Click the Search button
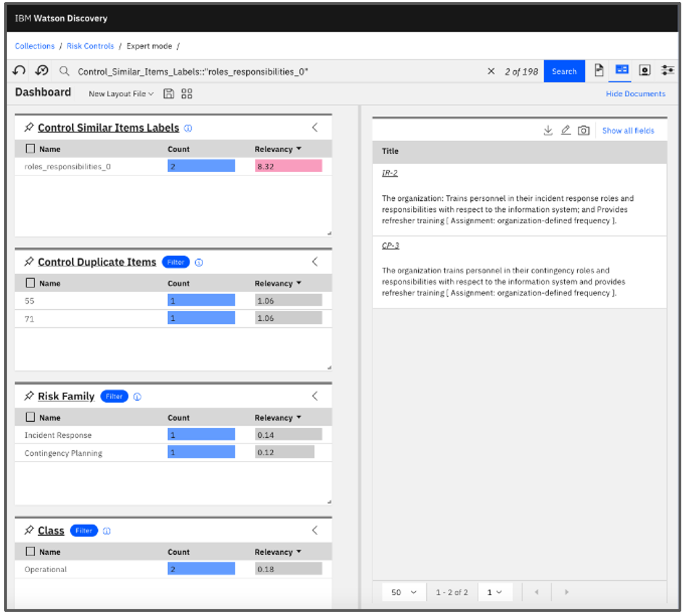Screen dimensions: 684x616 point(564,71)
